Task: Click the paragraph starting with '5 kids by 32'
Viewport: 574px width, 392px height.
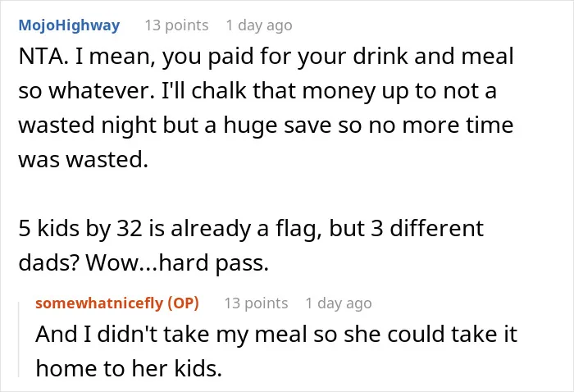Action: click(x=251, y=245)
